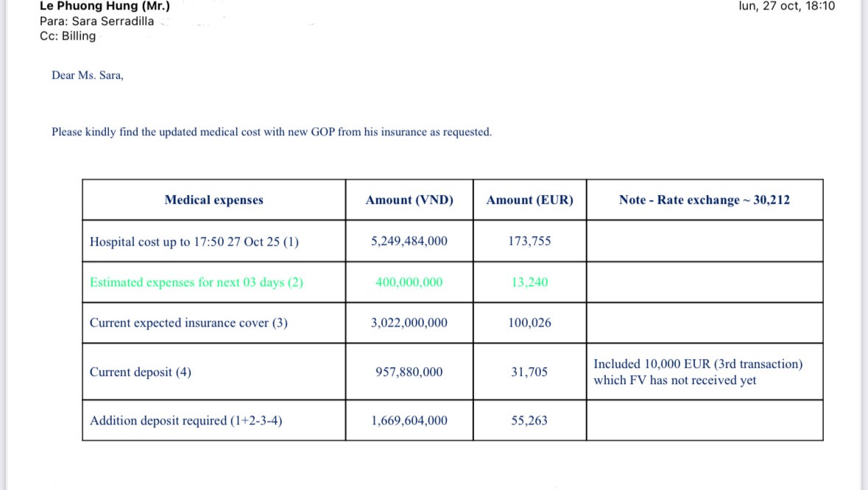Click the 'Hospital cost up to 17:50' row label
Screen dimensions: 868x490
[194, 241]
